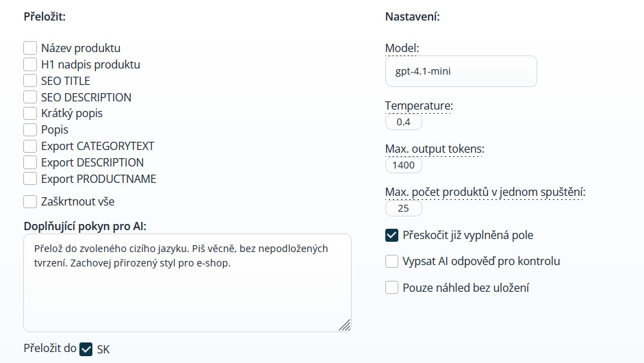
Task: Check the Název produktu checkbox
Action: (30, 48)
